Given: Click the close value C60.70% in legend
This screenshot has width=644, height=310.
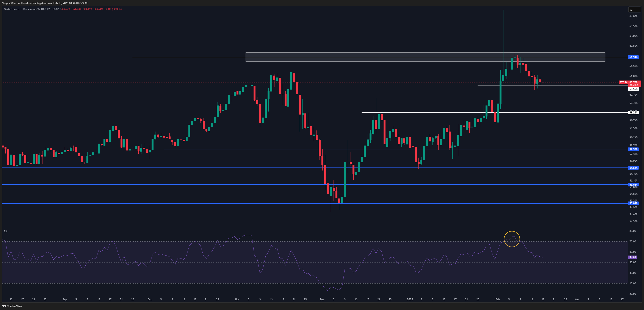Looking at the screenshot, I should click(x=99, y=9).
